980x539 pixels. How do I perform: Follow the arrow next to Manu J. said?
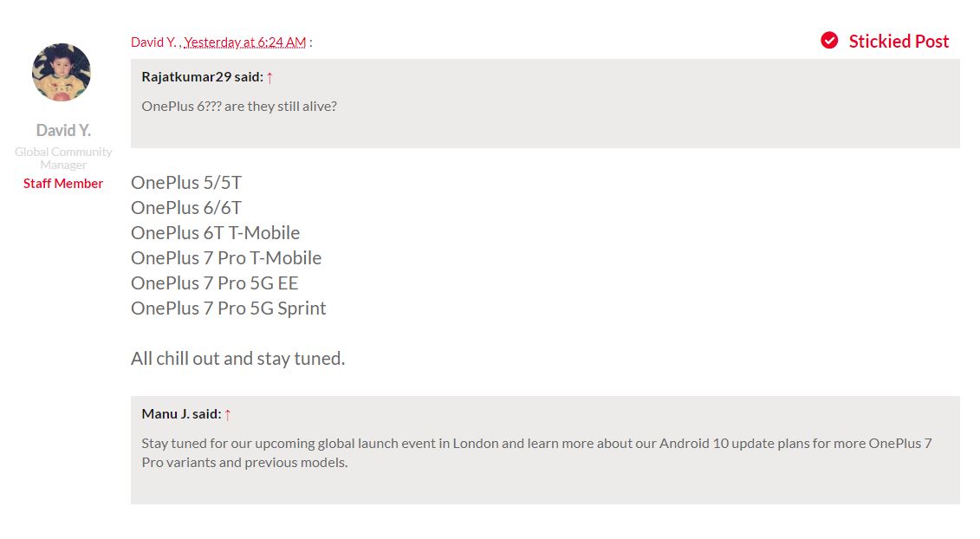point(228,414)
